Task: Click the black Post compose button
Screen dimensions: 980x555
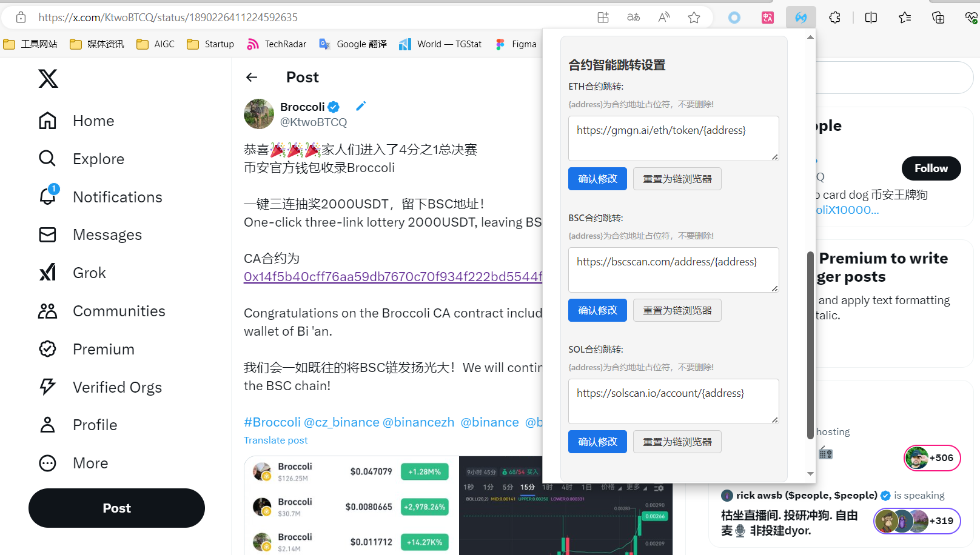Action: tap(116, 508)
